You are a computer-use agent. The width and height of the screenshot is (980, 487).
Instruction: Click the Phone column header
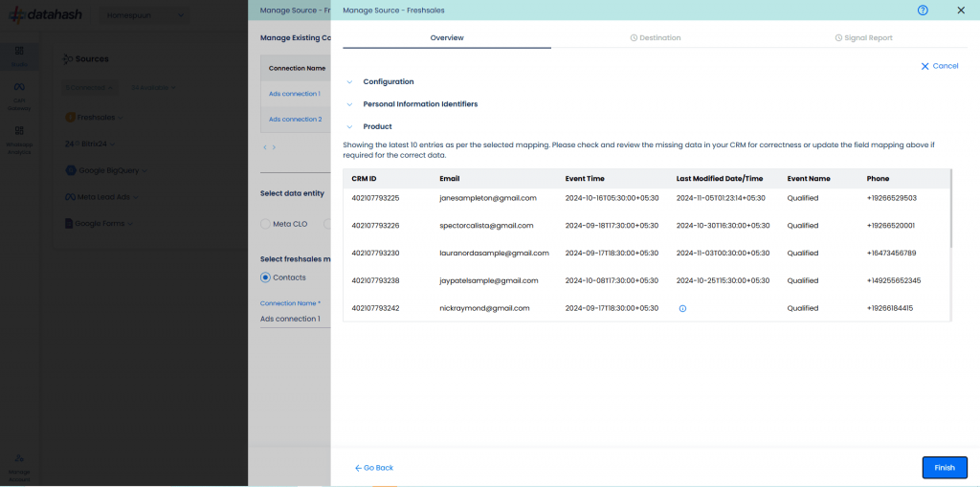point(878,179)
